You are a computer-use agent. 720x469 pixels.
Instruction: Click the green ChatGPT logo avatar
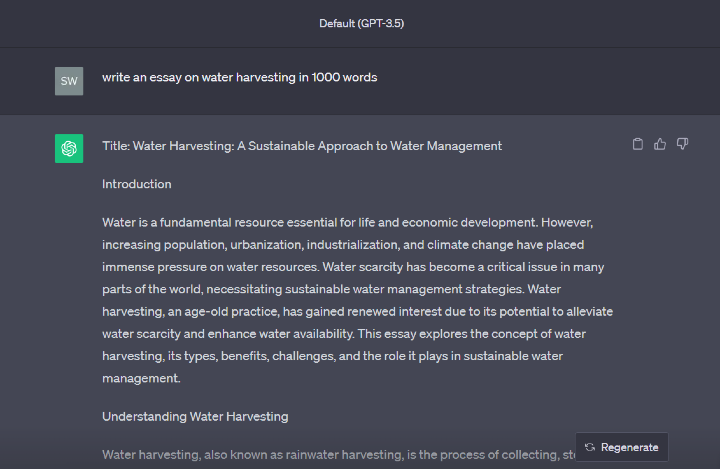69,149
